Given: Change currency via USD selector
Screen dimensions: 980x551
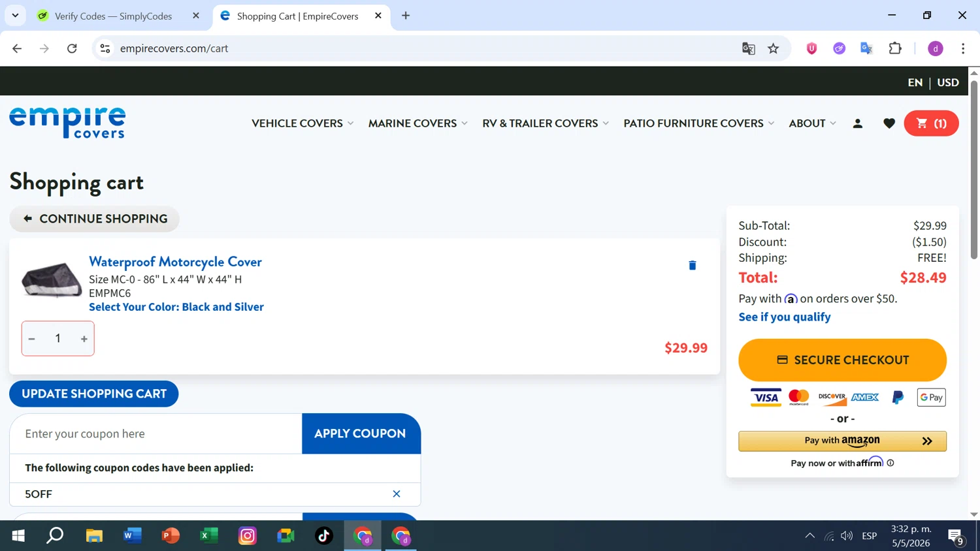Looking at the screenshot, I should coord(948,82).
